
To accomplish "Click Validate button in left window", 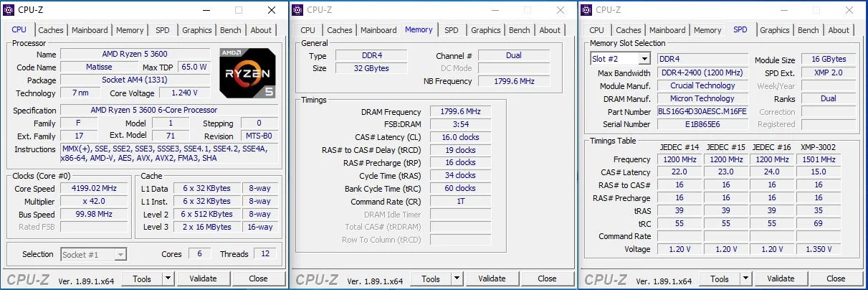I will pyautogui.click(x=203, y=279).
